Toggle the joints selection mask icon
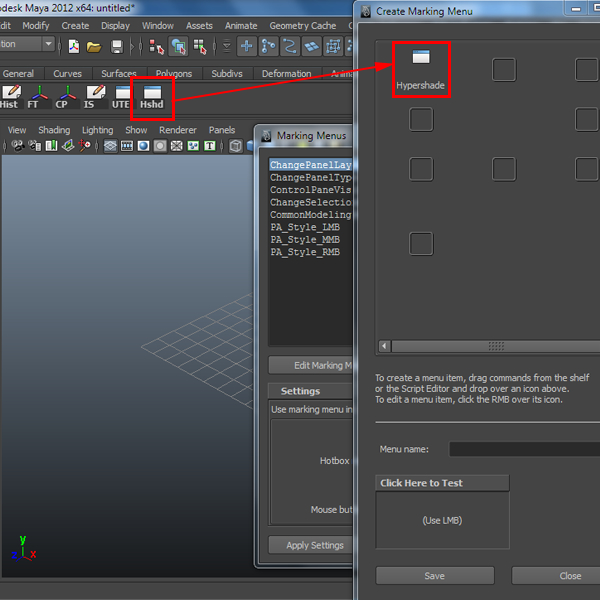600x600 pixels. [x=268, y=46]
